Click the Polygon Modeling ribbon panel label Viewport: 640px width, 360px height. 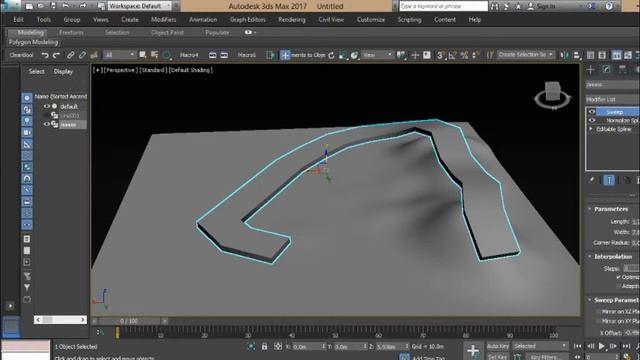(33, 42)
